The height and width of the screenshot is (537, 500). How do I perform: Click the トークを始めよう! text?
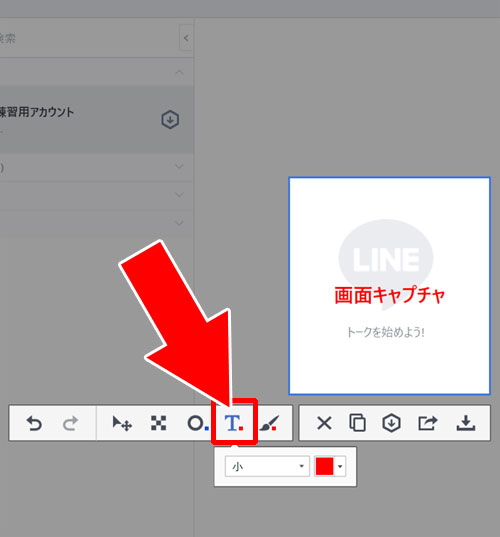[386, 332]
